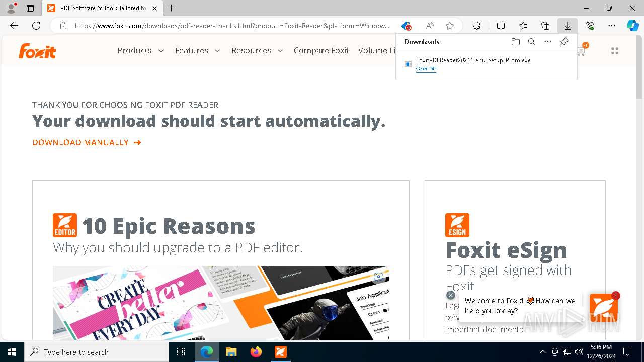Click the Foxit eSign badge icon
Screen dimensions: 644x362
point(457,225)
